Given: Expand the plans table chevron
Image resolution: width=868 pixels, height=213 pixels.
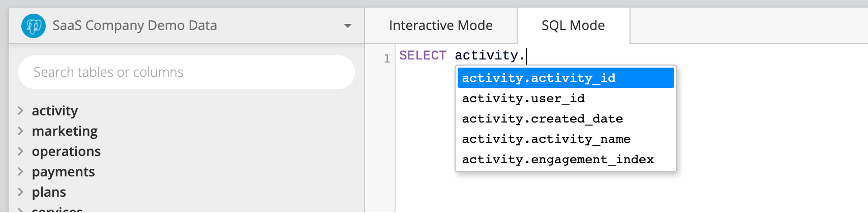Looking at the screenshot, I should point(20,192).
